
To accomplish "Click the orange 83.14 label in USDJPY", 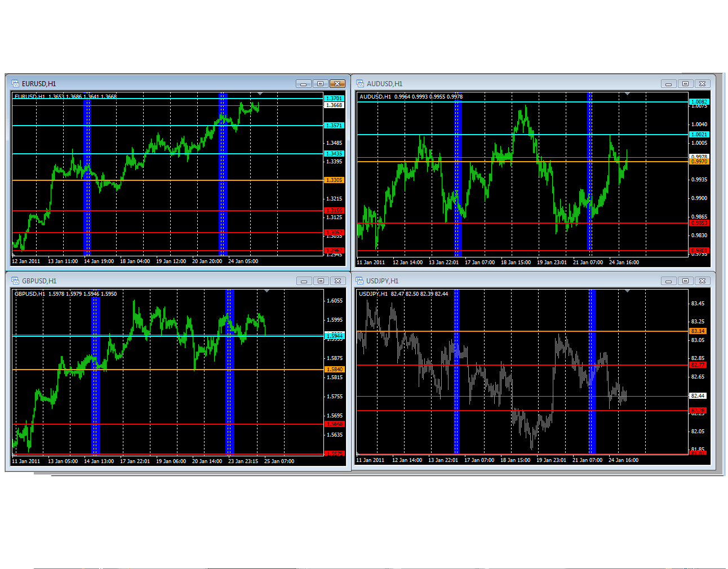I will [698, 331].
